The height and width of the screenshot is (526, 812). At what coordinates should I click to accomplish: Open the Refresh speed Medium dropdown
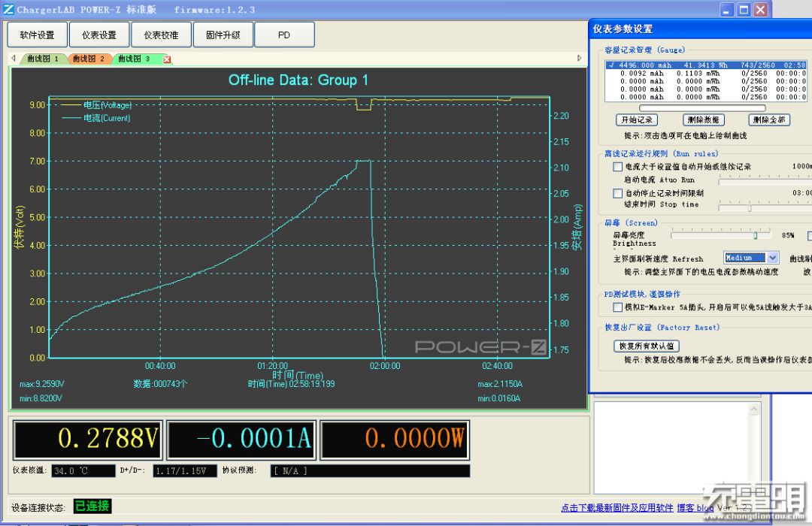773,258
